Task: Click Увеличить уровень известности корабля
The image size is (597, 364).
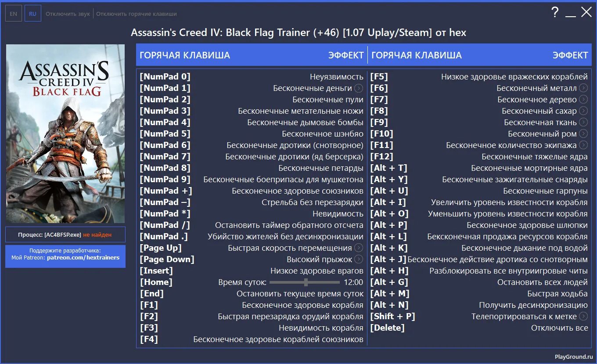Action: [509, 202]
